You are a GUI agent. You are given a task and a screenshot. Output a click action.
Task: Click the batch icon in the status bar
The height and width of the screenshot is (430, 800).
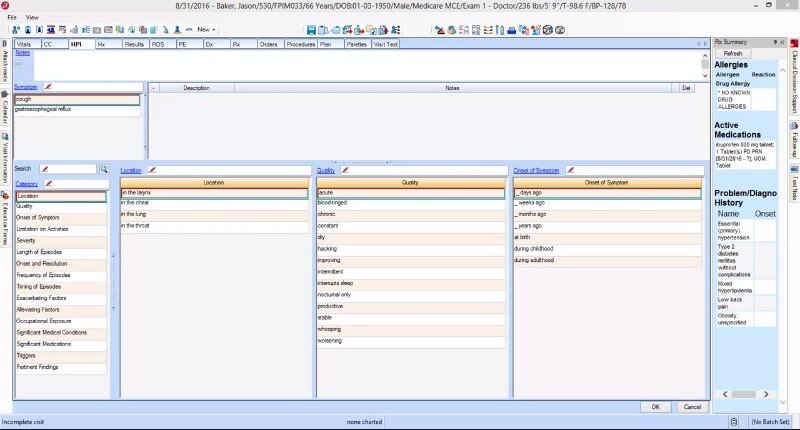coord(734,422)
